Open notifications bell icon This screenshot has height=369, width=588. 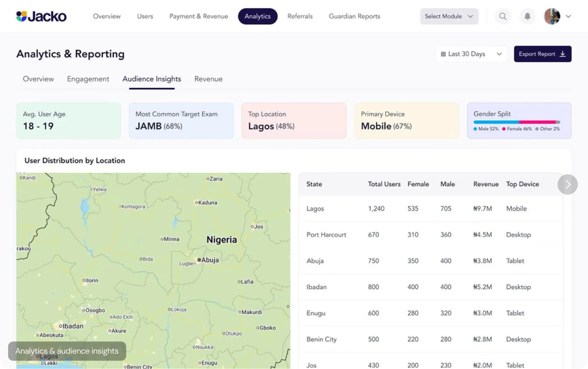click(x=527, y=16)
